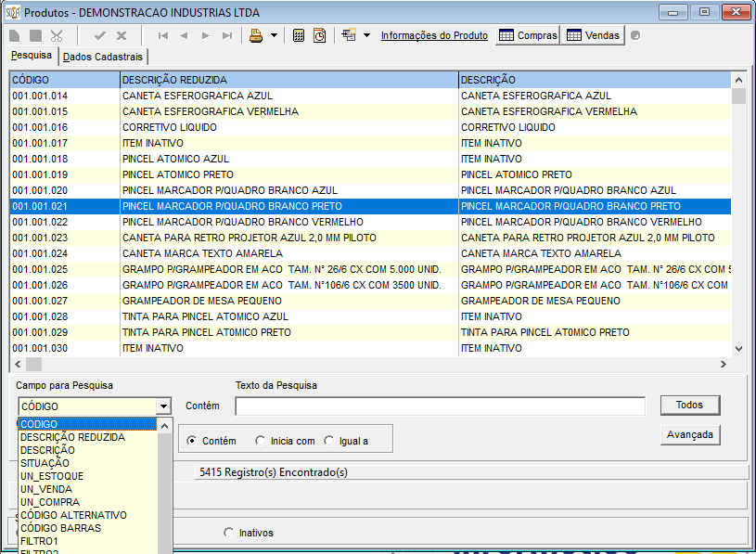Click the DESCRIÇÃO column header
This screenshot has height=554, width=756.
(x=595, y=80)
